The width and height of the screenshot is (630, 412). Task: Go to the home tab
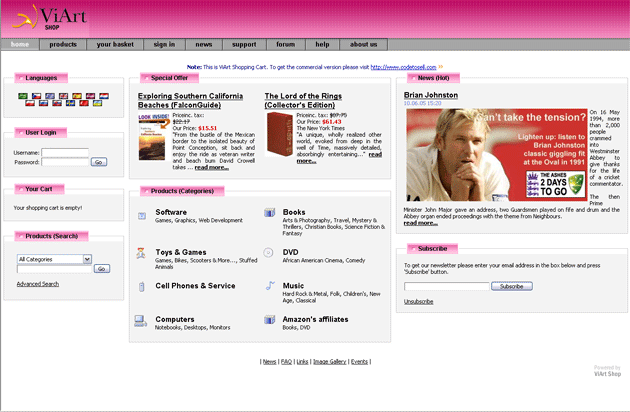click(x=20, y=44)
